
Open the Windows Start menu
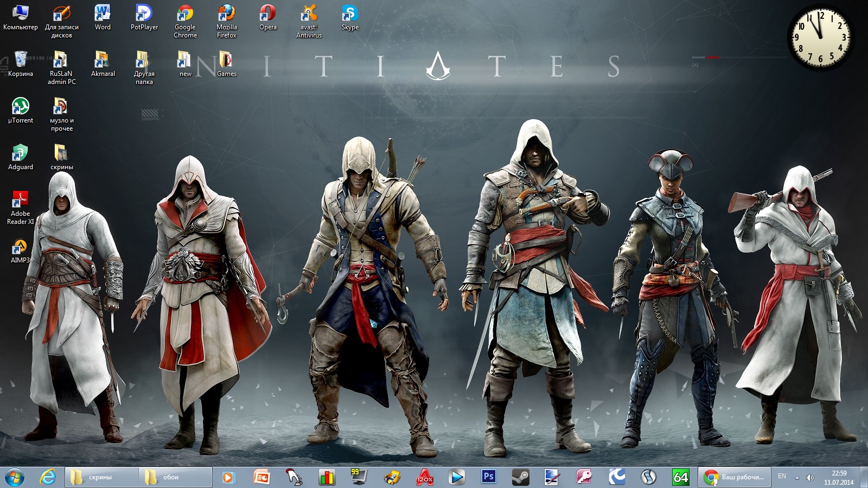pos(15,477)
